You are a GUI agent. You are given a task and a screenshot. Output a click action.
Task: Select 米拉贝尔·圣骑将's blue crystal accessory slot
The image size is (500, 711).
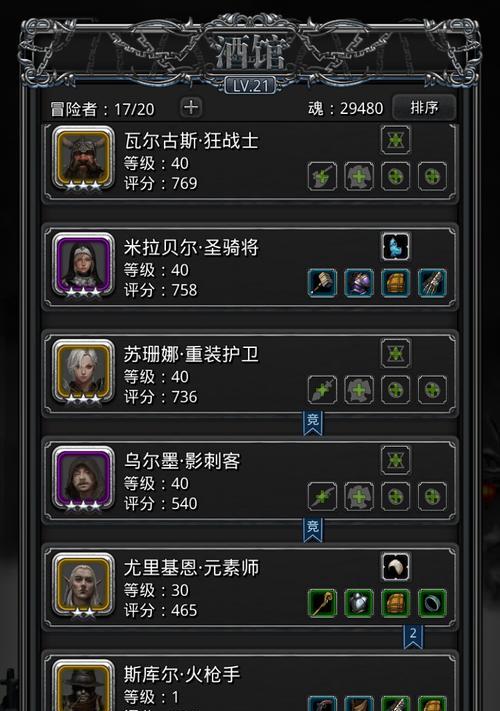pos(396,246)
